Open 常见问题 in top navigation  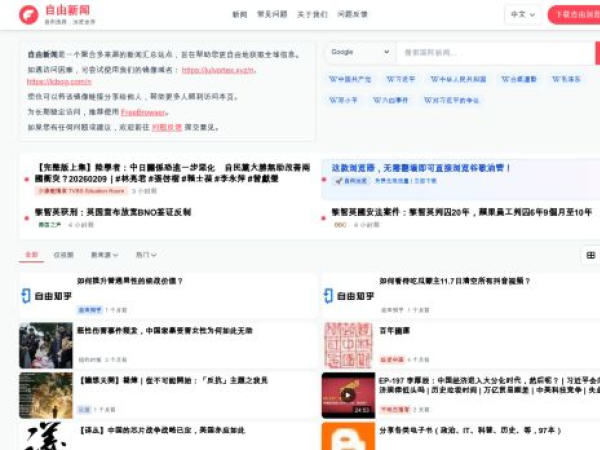272,15
